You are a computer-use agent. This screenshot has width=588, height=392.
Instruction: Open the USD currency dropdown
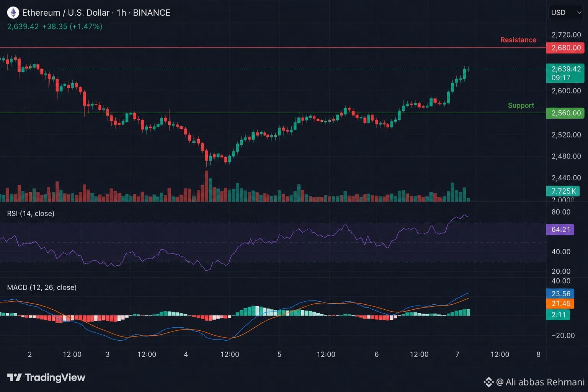(566, 13)
